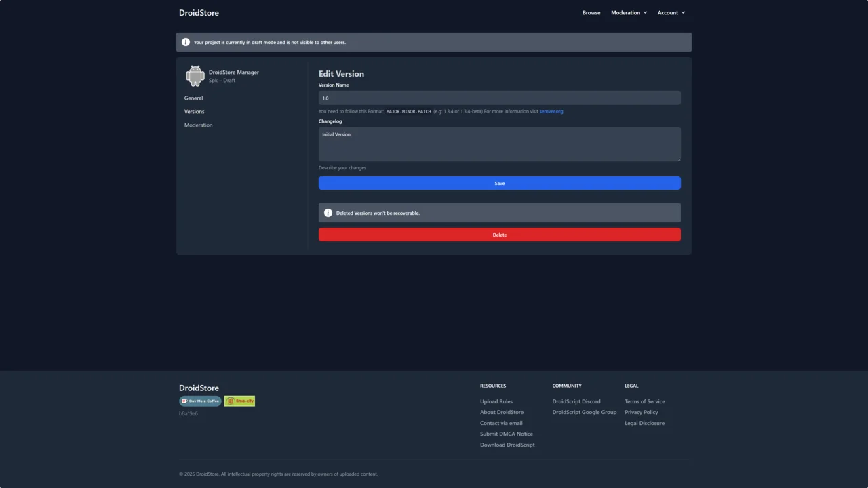Open About DroidStore footer link
Viewport: 868px width, 488px height.
(502, 412)
